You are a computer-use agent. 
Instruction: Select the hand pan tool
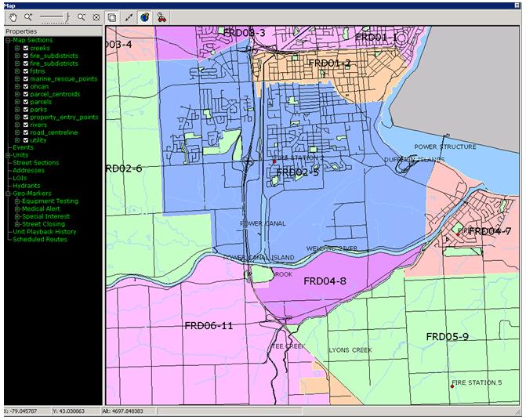point(11,16)
